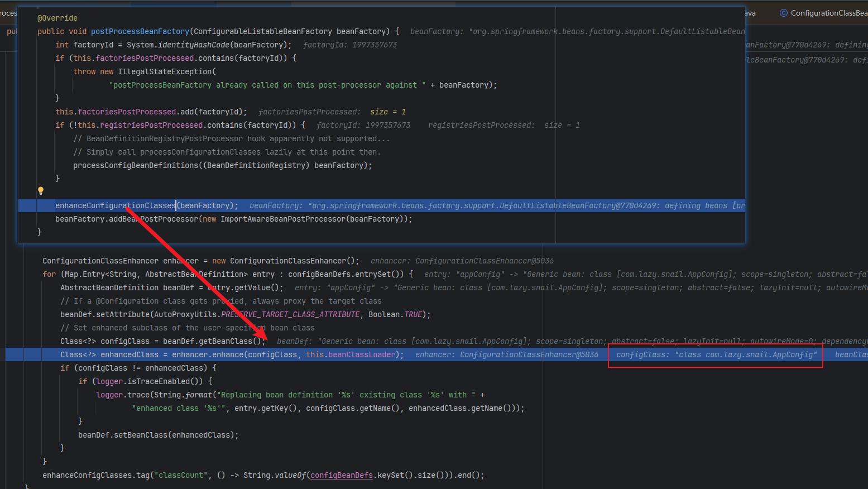
Task: Open the yellow light bulb quick-fix icon
Action: (41, 191)
